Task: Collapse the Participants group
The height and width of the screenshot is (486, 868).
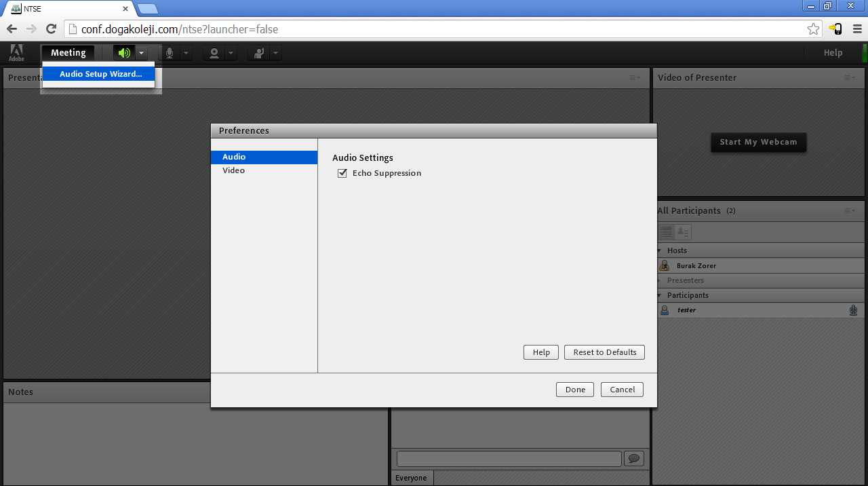Action: [x=659, y=296]
